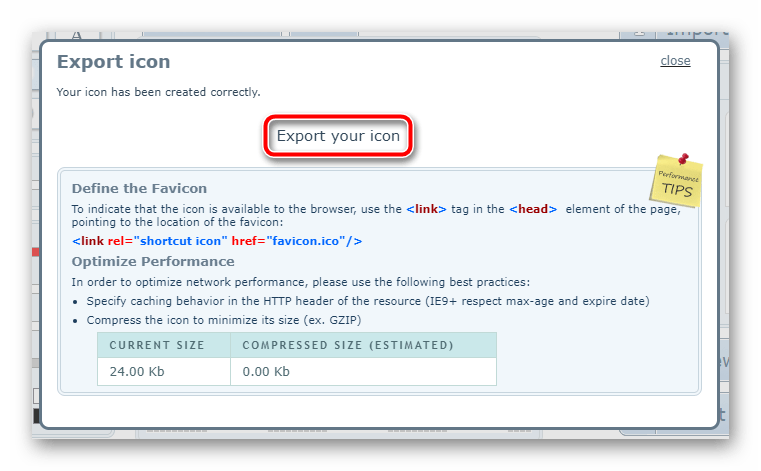This screenshot has height=471, width=761.
Task: Click the Export your icon link
Action: click(338, 136)
